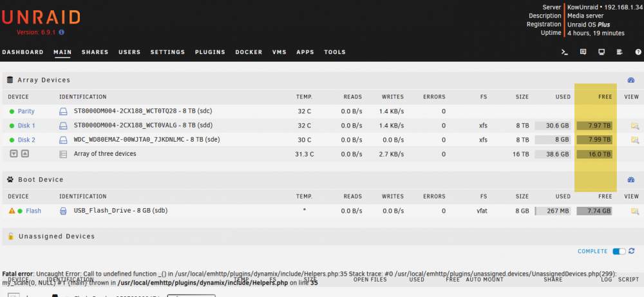
Task: Click the Array Devices database stack icon
Action: pyautogui.click(x=10, y=80)
